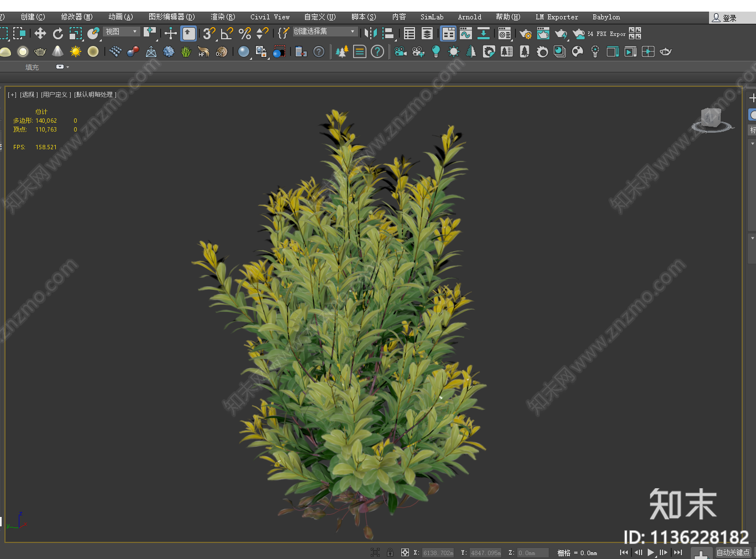Choose the Select and Scale tool
The height and width of the screenshot is (559, 756).
76,34
